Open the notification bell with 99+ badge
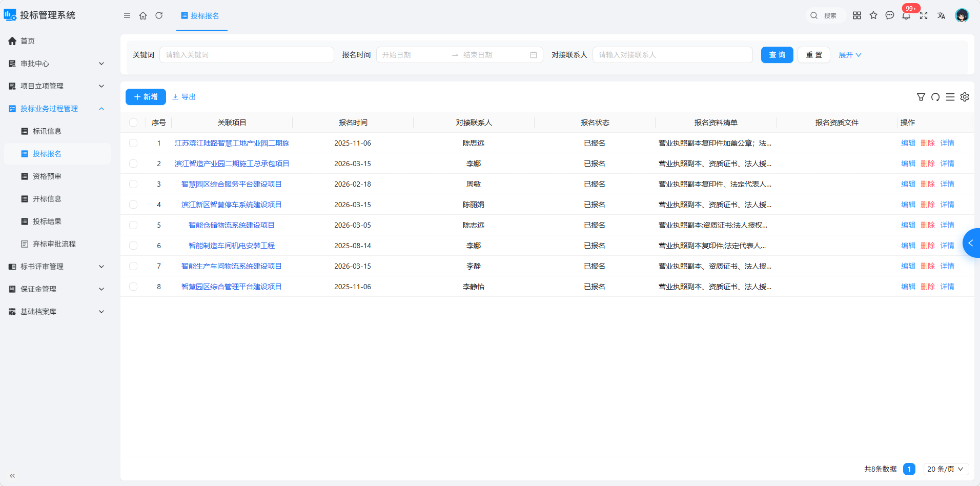 (x=906, y=15)
